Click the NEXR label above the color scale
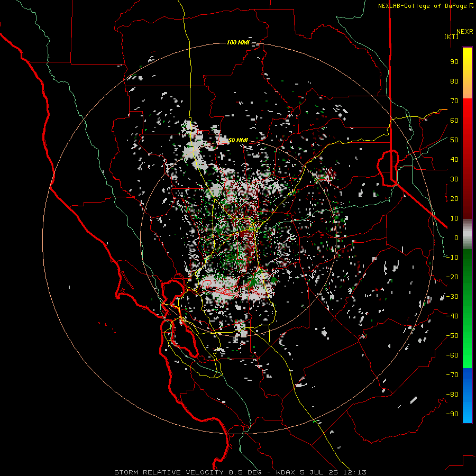Viewport: 476px width, 476px height. coord(464,32)
